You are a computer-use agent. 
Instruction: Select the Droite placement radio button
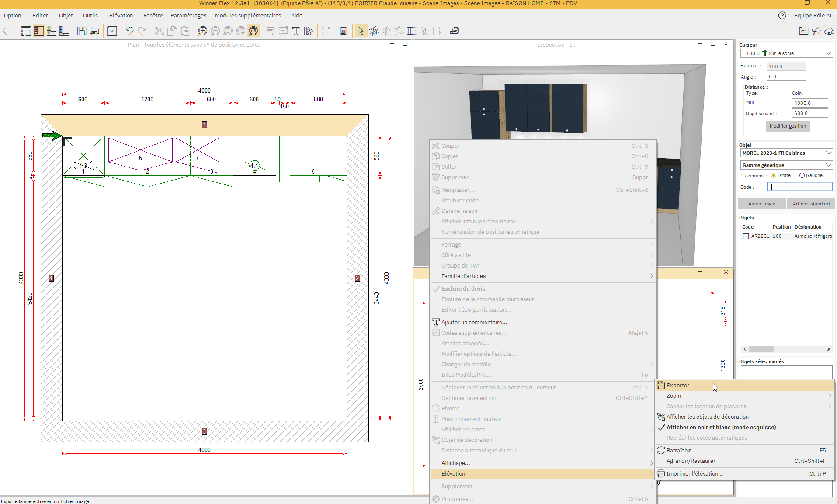point(774,175)
